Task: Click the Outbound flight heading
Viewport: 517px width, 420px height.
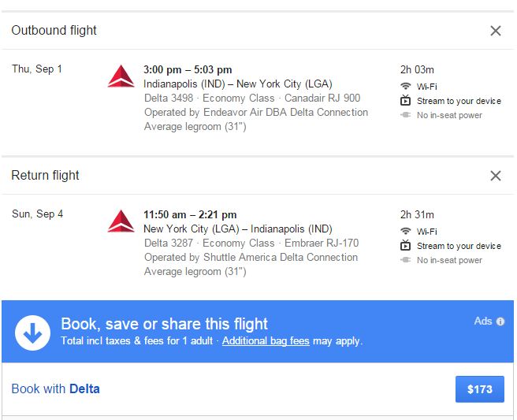Action: (54, 31)
